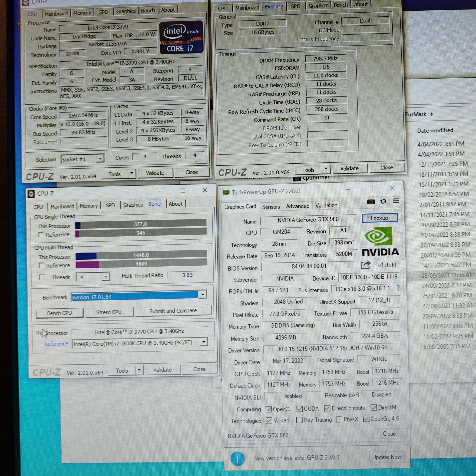476x476 pixels.
Task: Open About tab in Memory window
Action: point(361,4)
